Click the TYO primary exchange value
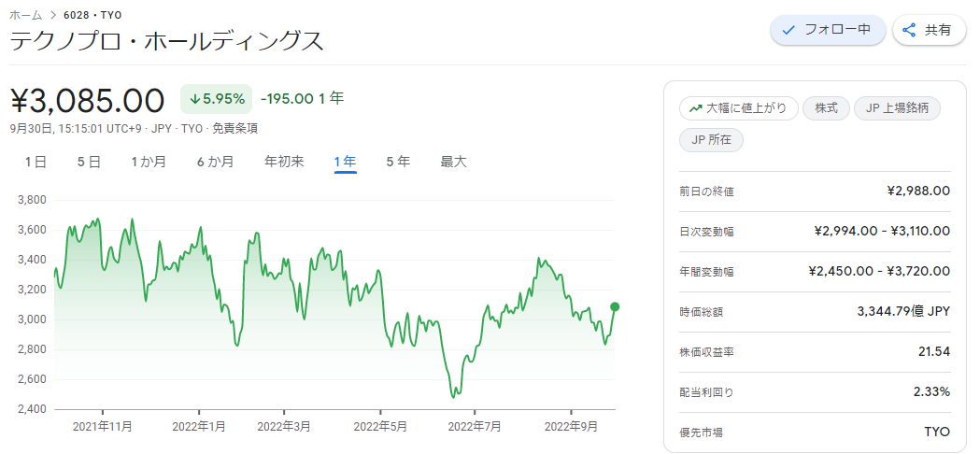Image resolution: width=980 pixels, height=454 pixels. click(x=937, y=432)
